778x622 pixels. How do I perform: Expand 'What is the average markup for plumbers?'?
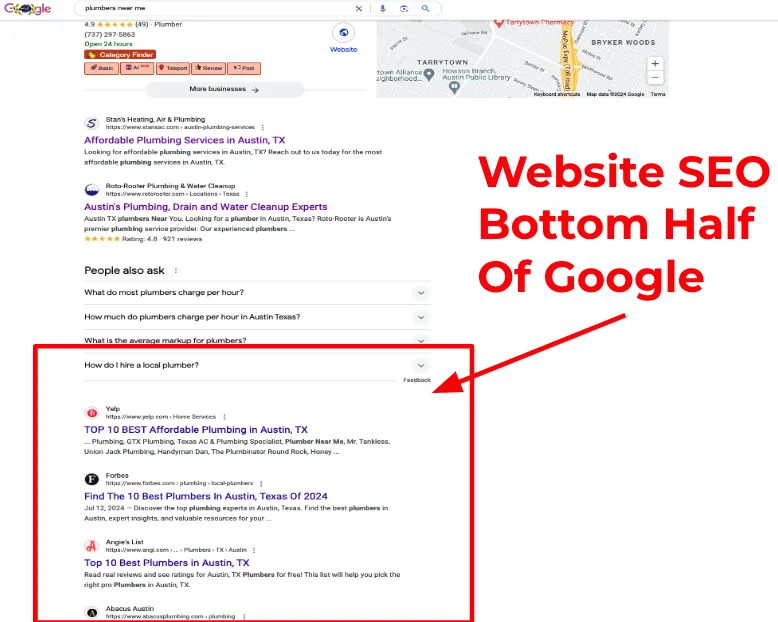point(257,340)
